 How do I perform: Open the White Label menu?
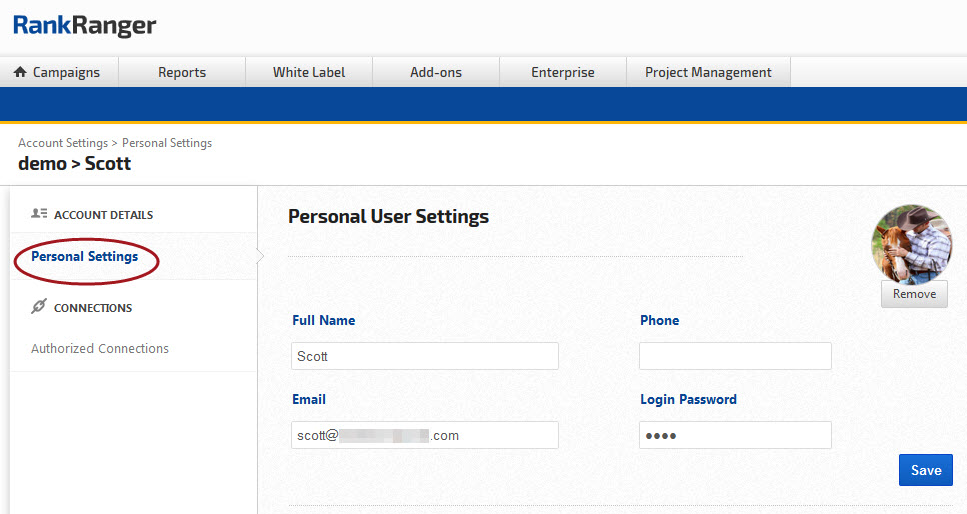click(309, 72)
